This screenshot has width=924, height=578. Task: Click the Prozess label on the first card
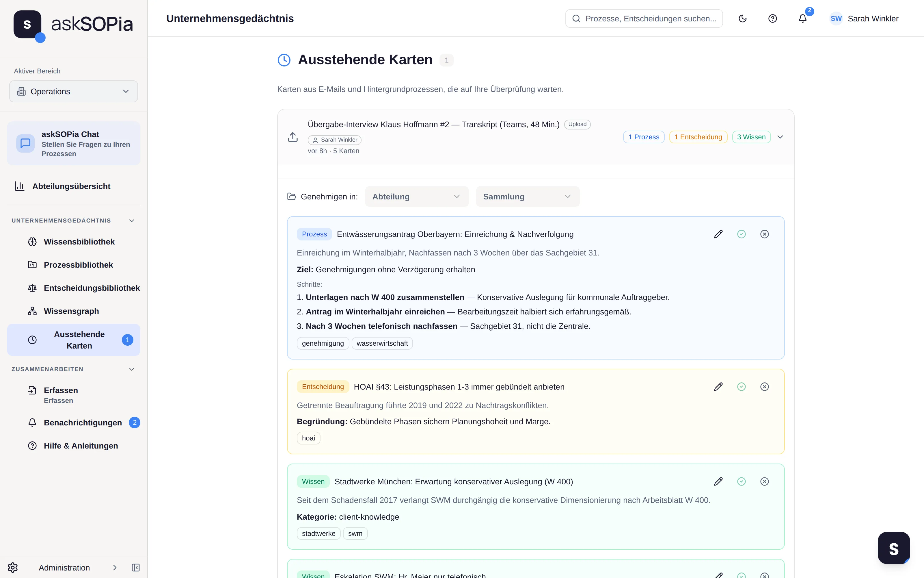pos(314,234)
